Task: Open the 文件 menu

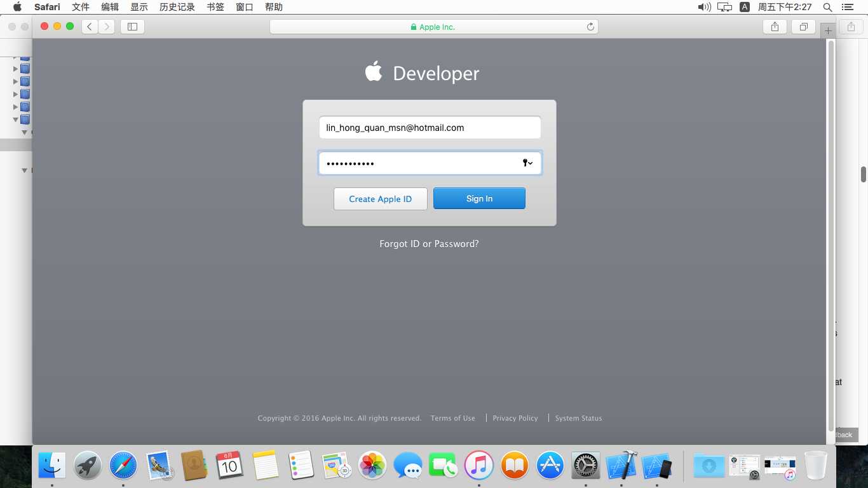Action: pyautogui.click(x=81, y=7)
